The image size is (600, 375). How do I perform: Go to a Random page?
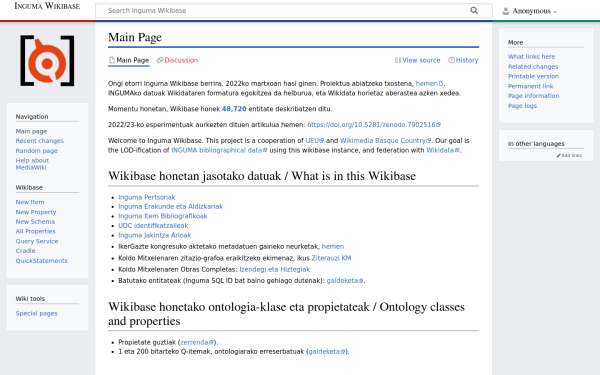[x=36, y=151]
